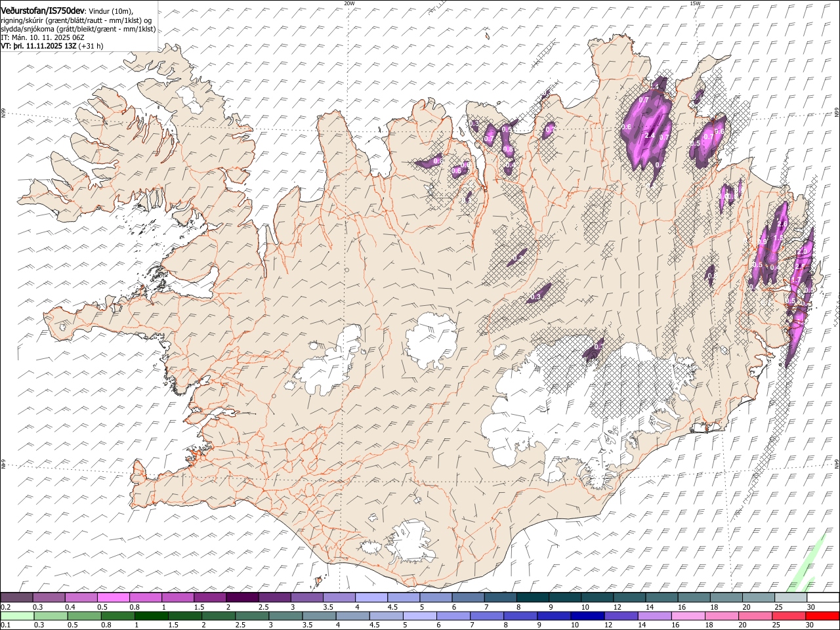Click the Veðurstofan/IS750dev title text
The image size is (840, 630).
pos(43,11)
